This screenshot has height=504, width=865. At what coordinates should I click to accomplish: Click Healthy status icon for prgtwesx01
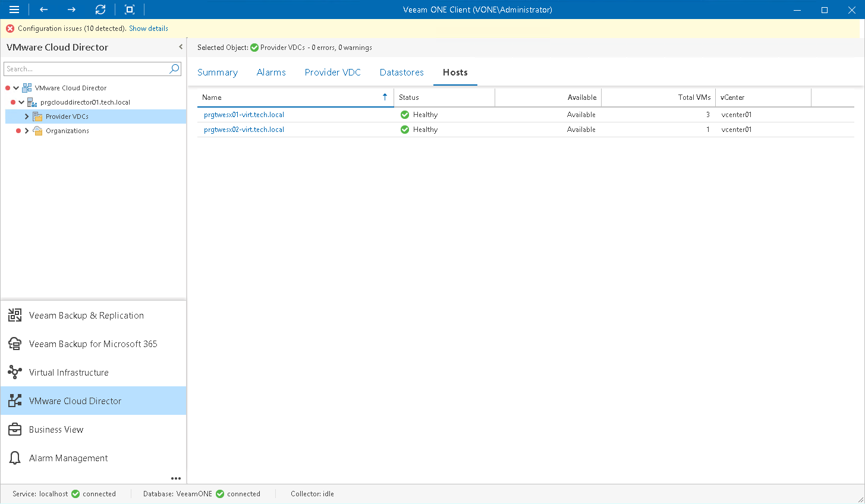coord(405,115)
